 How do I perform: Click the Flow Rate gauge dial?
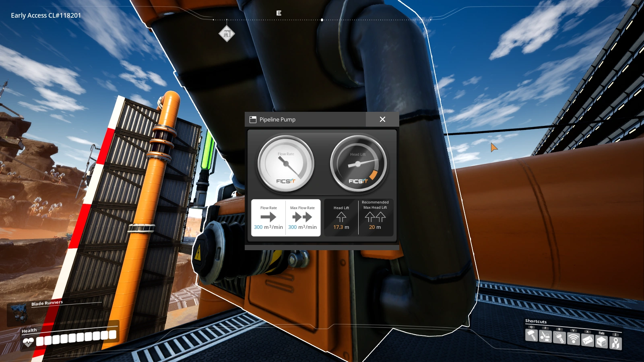286,164
